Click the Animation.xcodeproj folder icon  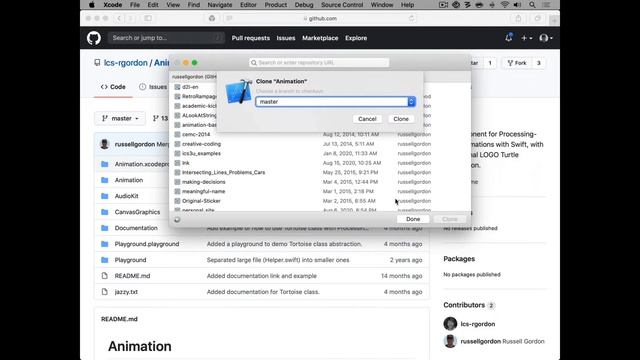[x=104, y=164]
